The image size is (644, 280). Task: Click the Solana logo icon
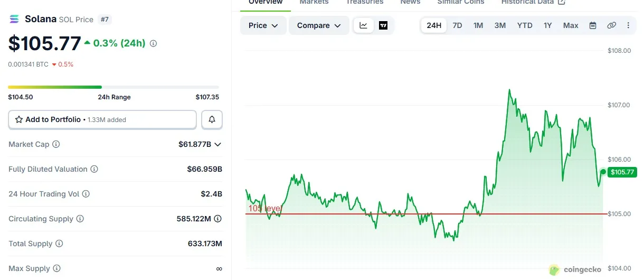point(14,20)
